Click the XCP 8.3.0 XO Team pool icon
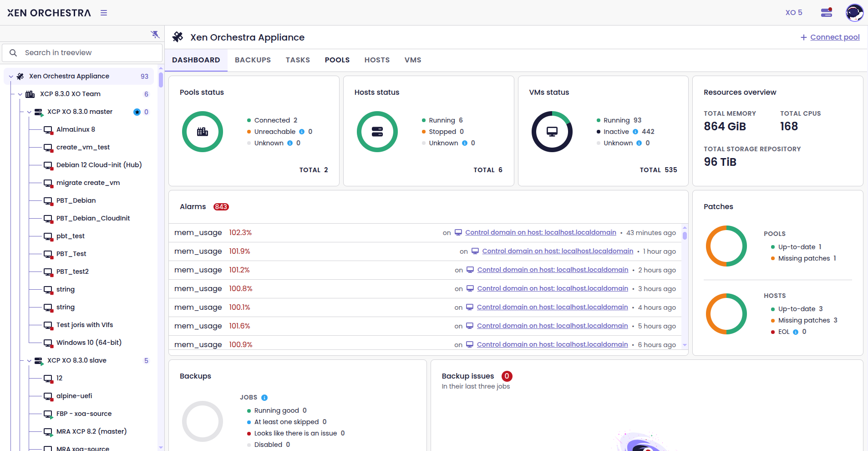The width and height of the screenshot is (868, 451). [x=30, y=94]
